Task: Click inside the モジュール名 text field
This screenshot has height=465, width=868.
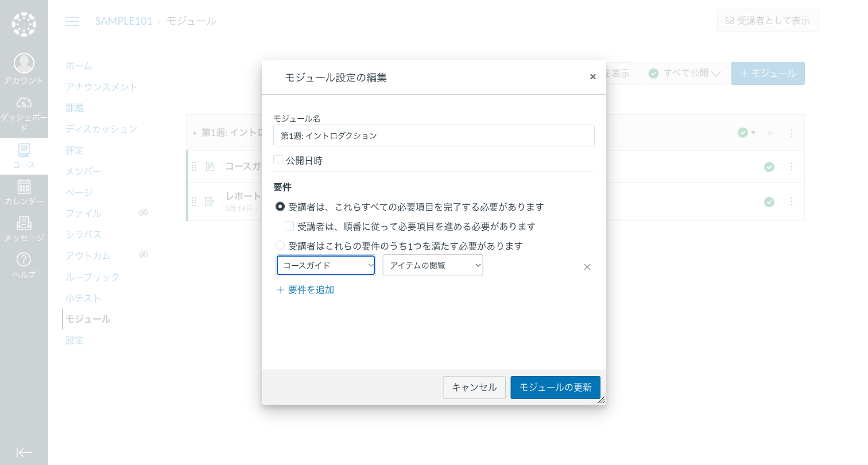Action: click(x=434, y=135)
